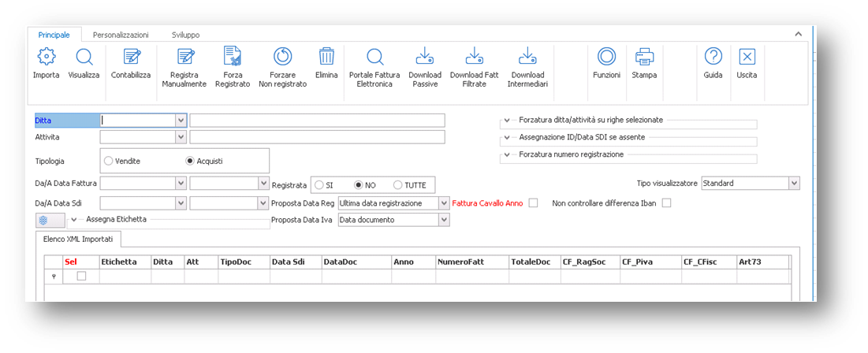Viewport: 868px width, 353px height.
Task: Click the grid filter row indicator
Action: pyautogui.click(x=54, y=276)
